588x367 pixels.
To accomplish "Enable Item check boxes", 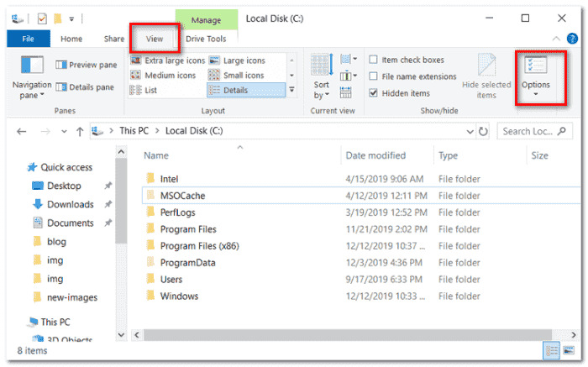I will click(374, 60).
